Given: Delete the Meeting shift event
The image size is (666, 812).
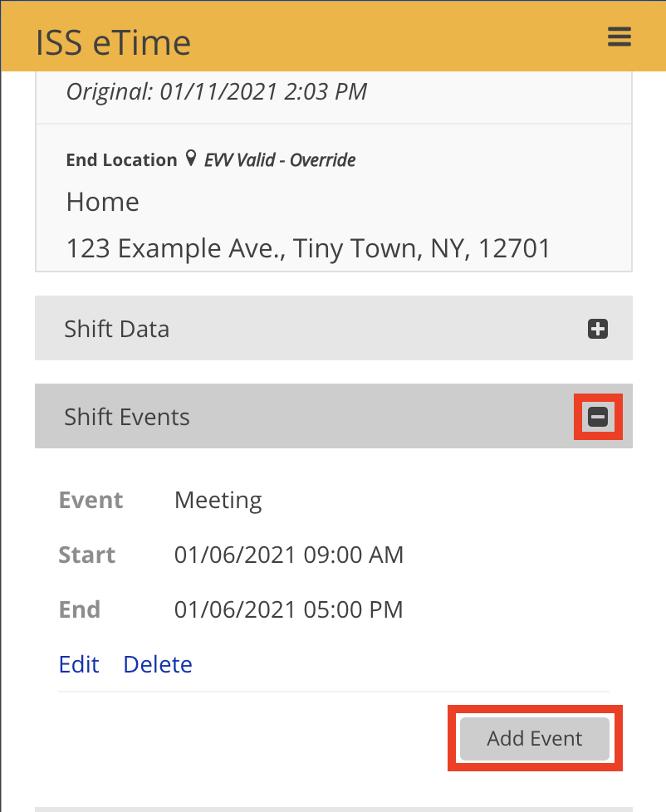Looking at the screenshot, I should pyautogui.click(x=158, y=664).
